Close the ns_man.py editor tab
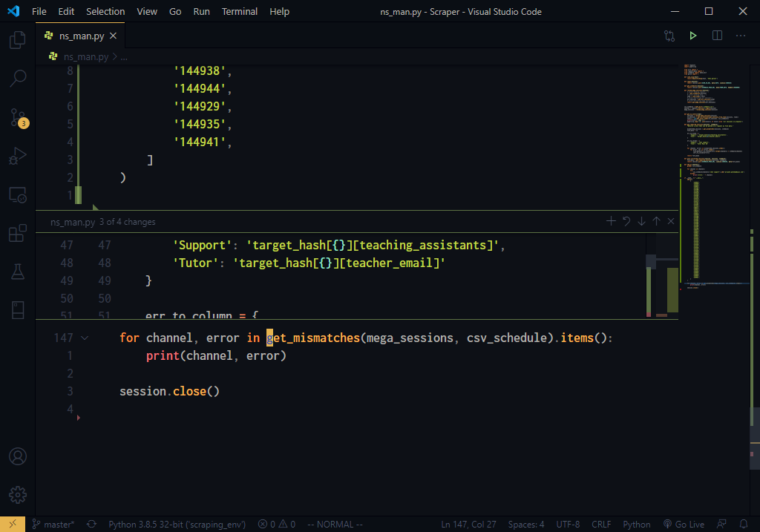Viewport: 760px width, 532px height. (x=113, y=36)
